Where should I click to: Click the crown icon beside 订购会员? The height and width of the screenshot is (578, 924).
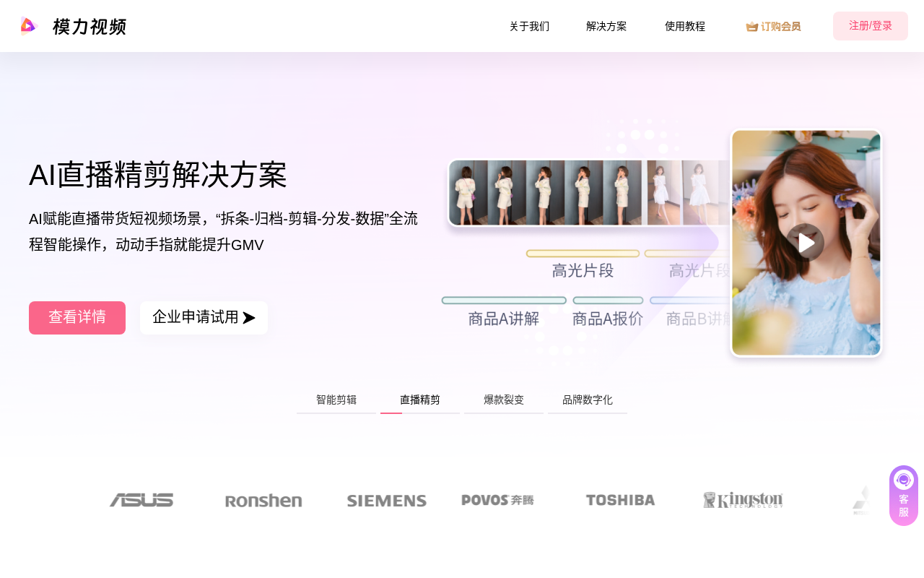coord(752,27)
